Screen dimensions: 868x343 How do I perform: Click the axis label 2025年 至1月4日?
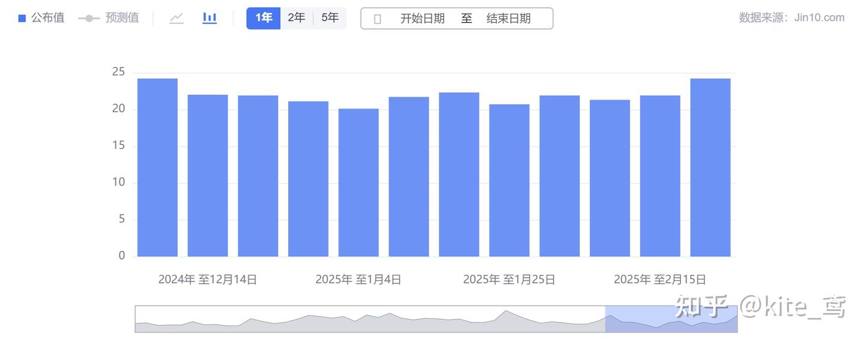(358, 280)
